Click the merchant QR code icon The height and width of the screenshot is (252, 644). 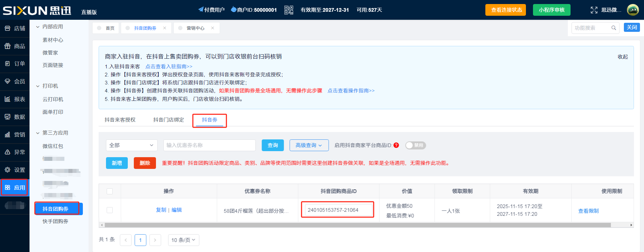288,10
